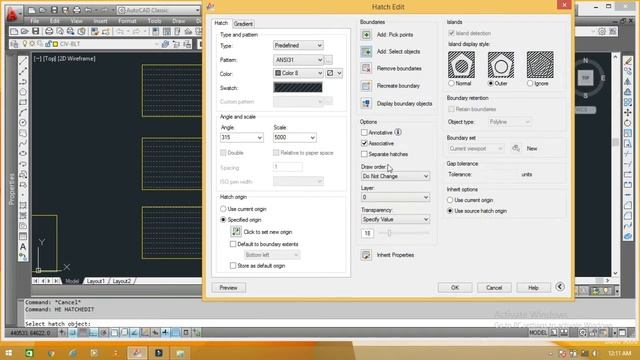Screen dimensions: 640x360
Task: Click the Inherit Properties icon
Action: point(366,255)
